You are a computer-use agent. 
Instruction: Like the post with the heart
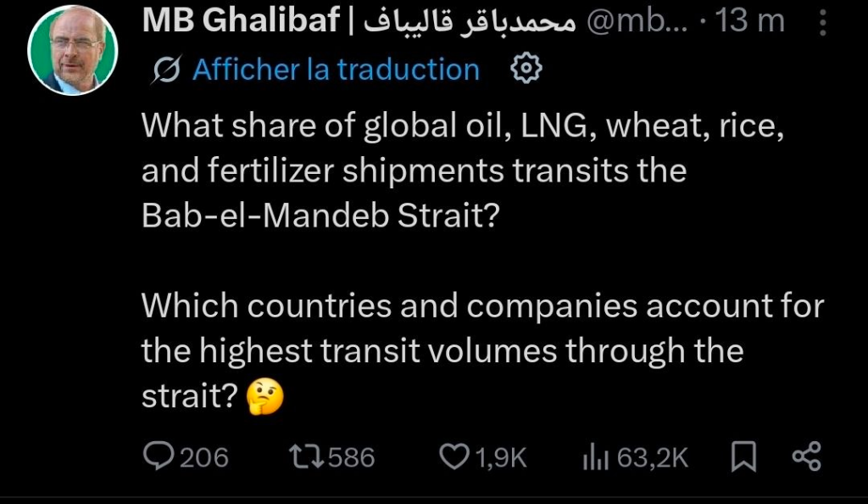(x=454, y=458)
